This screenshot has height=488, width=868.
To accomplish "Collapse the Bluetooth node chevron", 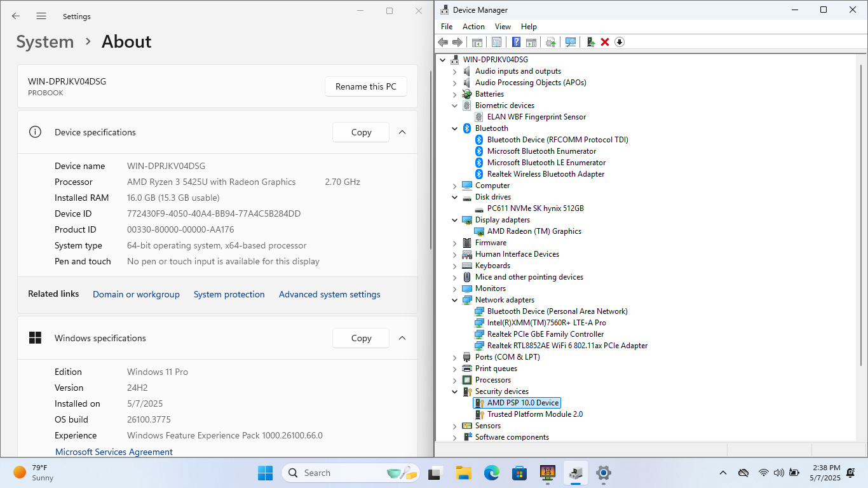I will (x=454, y=128).
